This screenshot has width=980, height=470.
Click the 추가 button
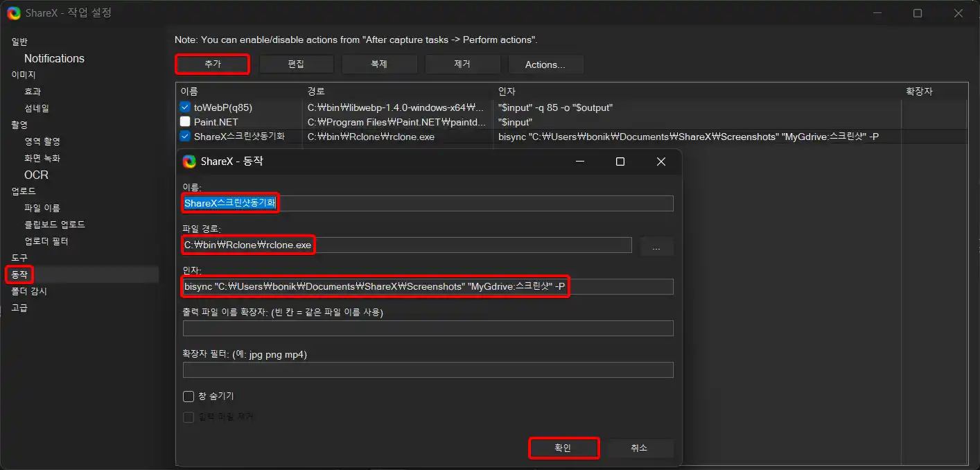click(212, 64)
